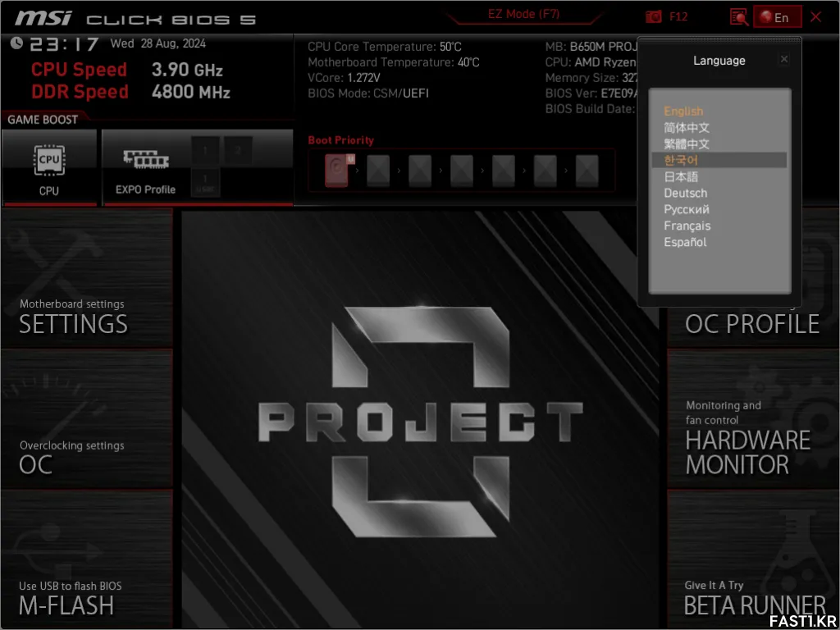Open M-FLASH to flash BIOS
840x630 pixels.
click(x=87, y=559)
